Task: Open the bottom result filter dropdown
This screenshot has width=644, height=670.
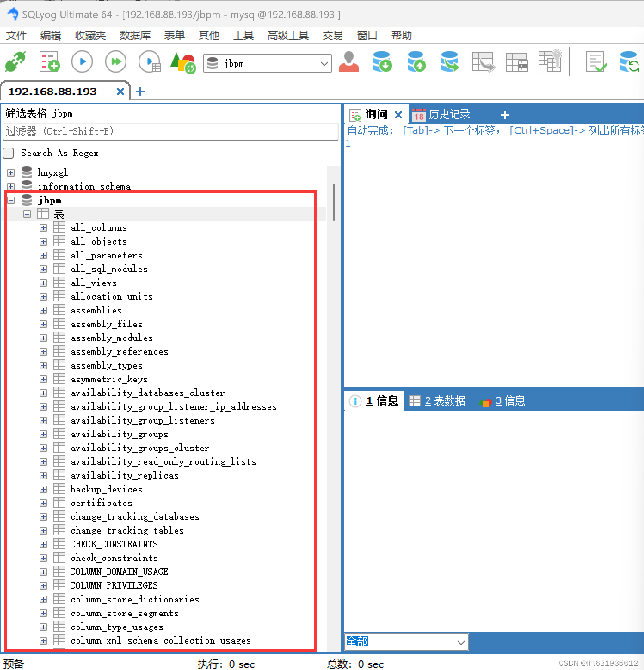Action: tap(461, 642)
